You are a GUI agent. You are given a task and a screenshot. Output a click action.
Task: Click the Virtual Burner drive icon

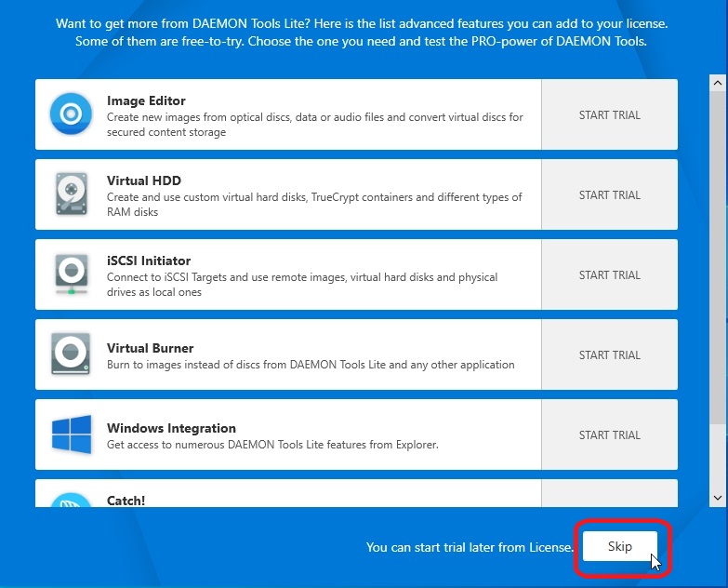pos(71,354)
